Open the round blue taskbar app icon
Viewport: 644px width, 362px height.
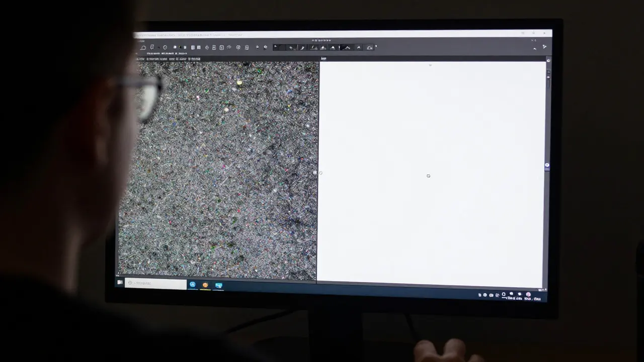tap(192, 285)
